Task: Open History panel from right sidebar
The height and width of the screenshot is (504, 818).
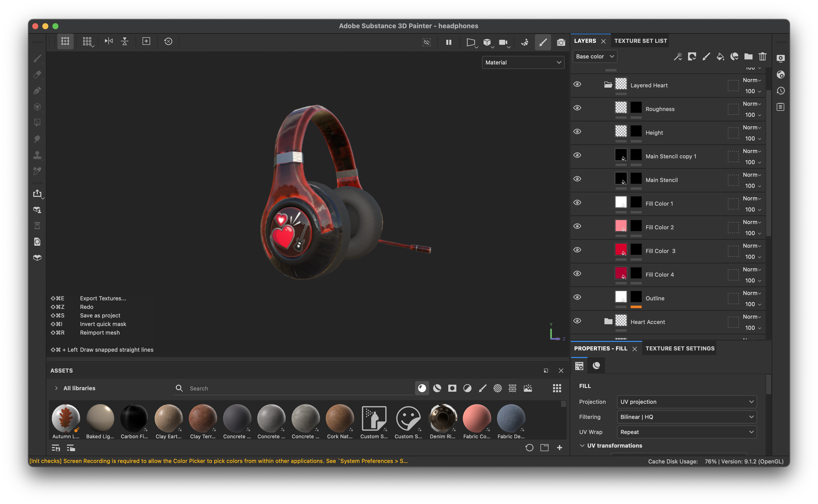Action: (781, 91)
